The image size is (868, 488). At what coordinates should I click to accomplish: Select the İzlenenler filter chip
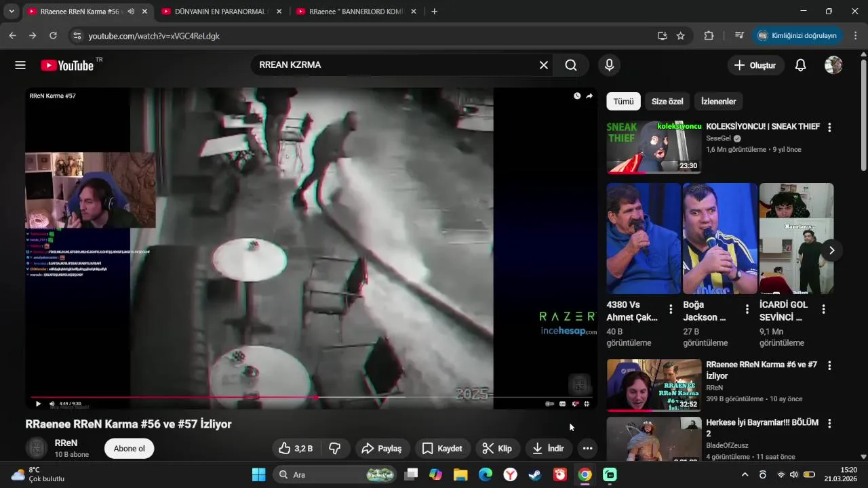pyautogui.click(x=719, y=102)
